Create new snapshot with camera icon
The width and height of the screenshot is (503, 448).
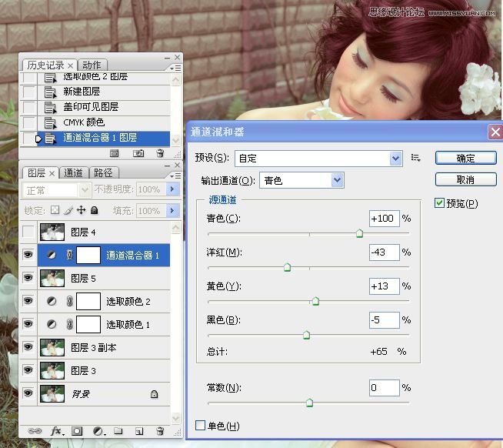click(138, 153)
